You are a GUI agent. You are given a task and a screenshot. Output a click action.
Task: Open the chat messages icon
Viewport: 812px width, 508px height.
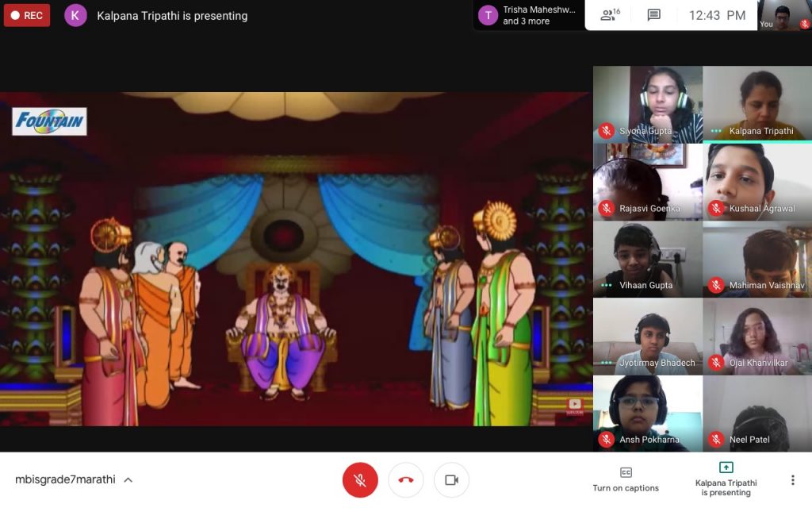pyautogui.click(x=654, y=15)
